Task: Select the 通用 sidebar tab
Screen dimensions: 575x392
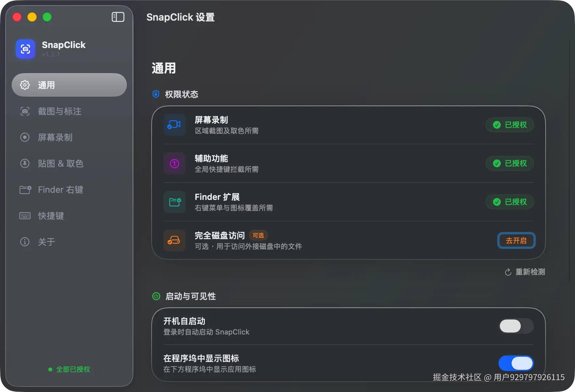Action: coord(69,85)
